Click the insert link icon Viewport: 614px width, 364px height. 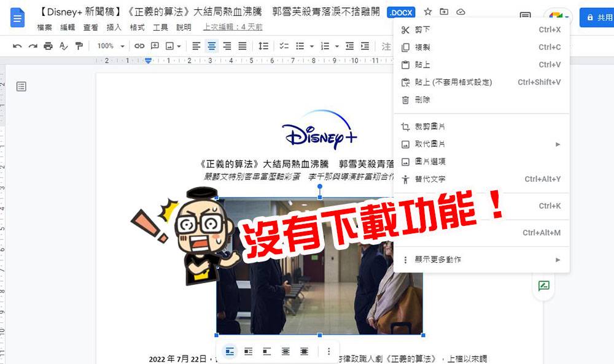tap(139, 46)
